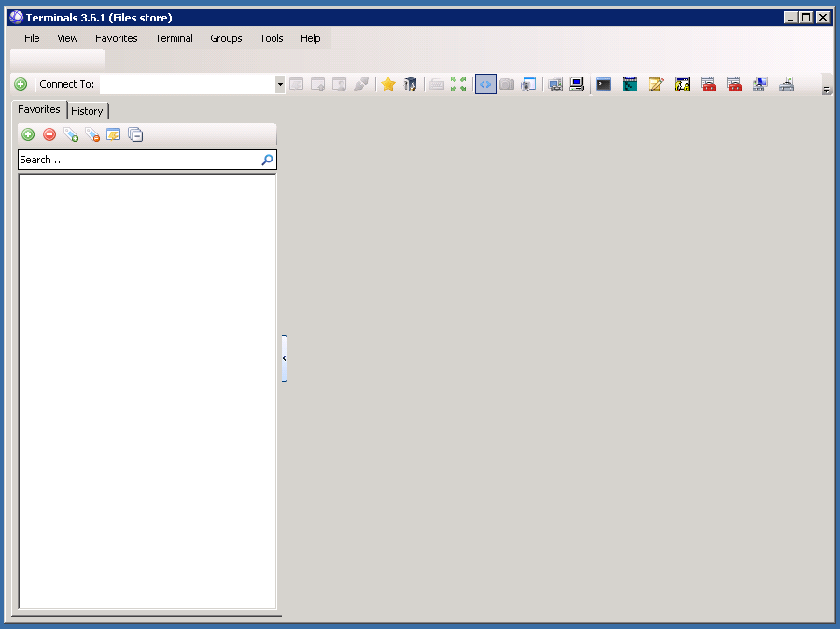This screenshot has width=840, height=629.
Task: Open the View menu
Action: tap(67, 38)
